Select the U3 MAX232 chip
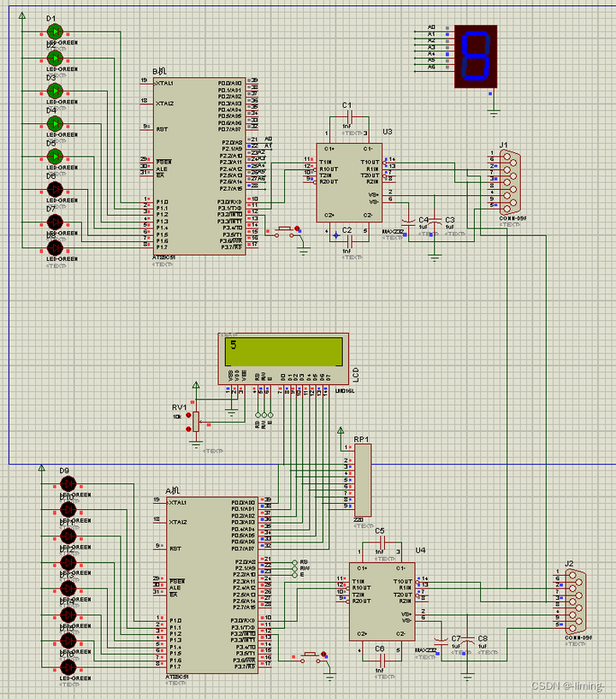 pos(349,182)
